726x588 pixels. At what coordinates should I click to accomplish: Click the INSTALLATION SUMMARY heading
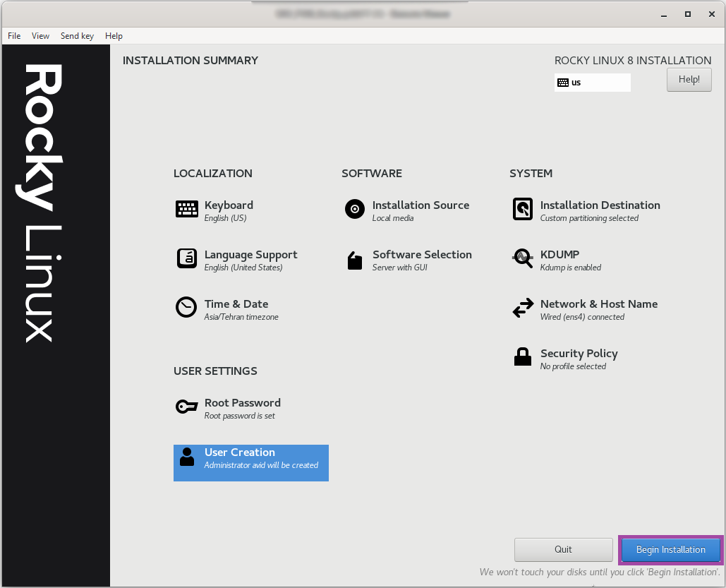point(190,61)
